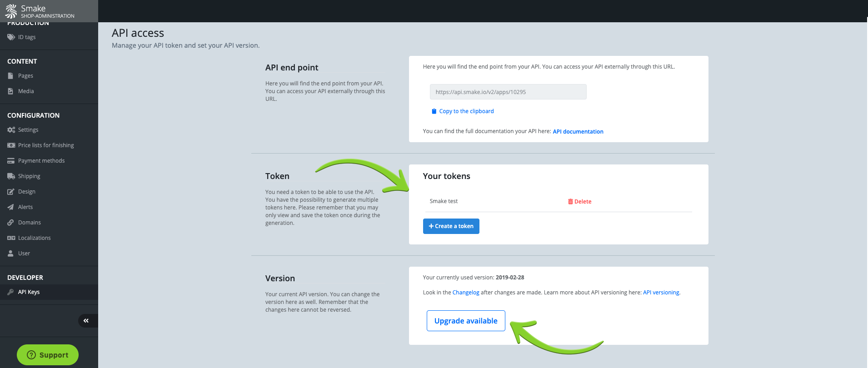Select API Keys under Developer
The height and width of the screenshot is (368, 868).
tap(29, 292)
